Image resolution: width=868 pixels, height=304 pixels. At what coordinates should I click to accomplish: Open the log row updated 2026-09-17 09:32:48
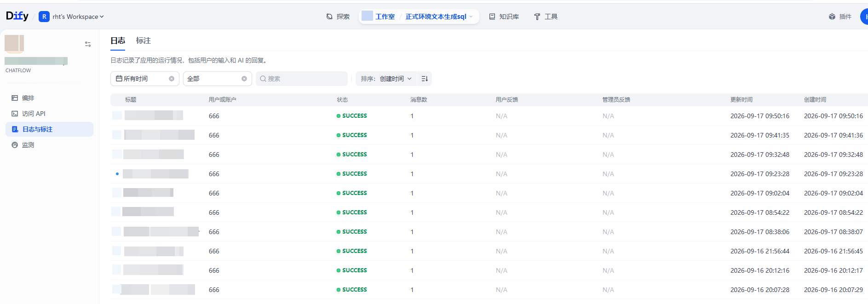tap(489, 155)
